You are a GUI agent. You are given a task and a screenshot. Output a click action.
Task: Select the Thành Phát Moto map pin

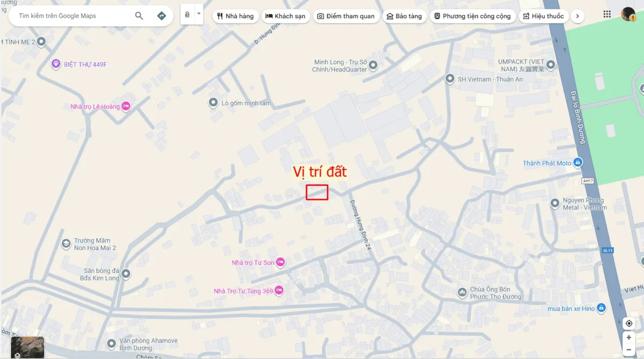(x=577, y=163)
